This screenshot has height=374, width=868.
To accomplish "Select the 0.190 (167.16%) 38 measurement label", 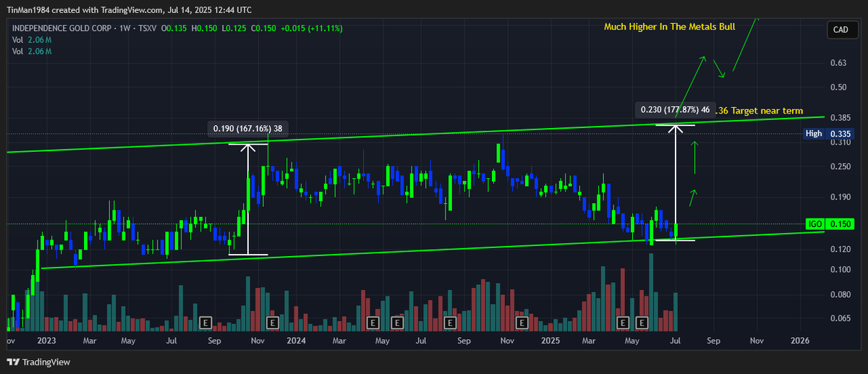I will [247, 130].
